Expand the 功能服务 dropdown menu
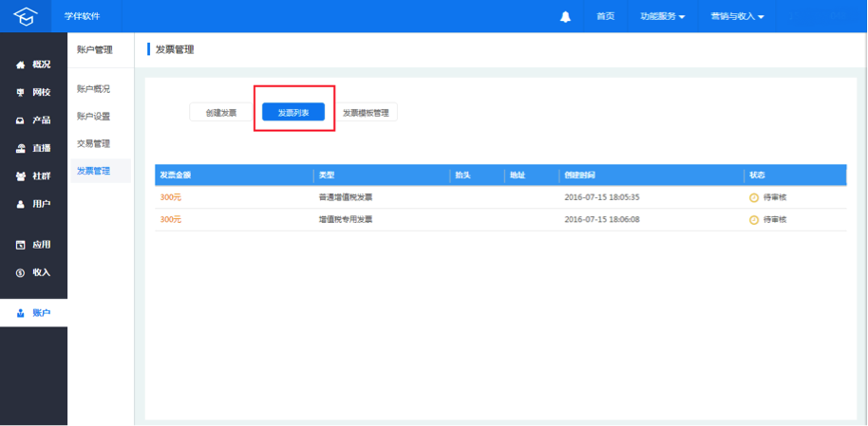868x426 pixels. (663, 17)
